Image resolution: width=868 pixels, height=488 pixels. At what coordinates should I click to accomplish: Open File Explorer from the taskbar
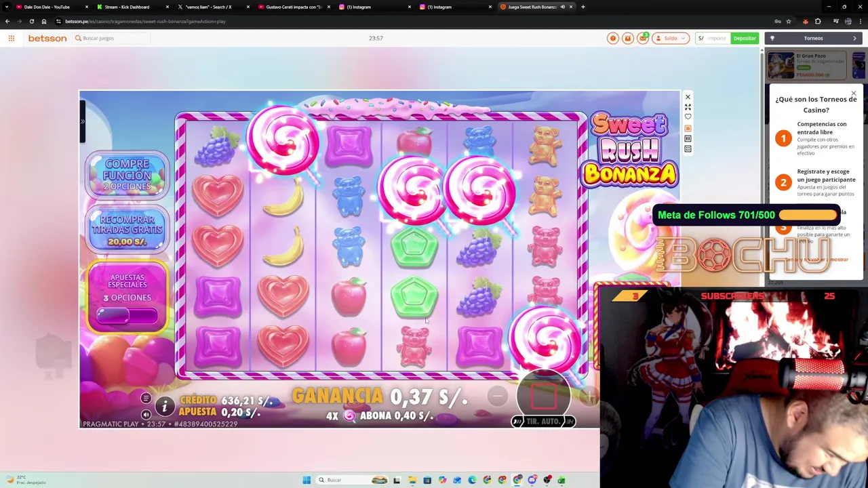[412, 480]
